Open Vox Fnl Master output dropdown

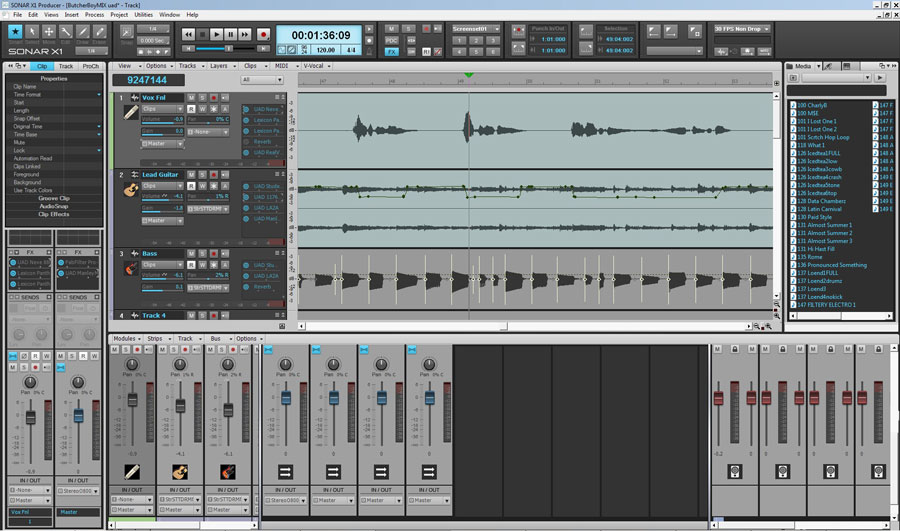162,144
